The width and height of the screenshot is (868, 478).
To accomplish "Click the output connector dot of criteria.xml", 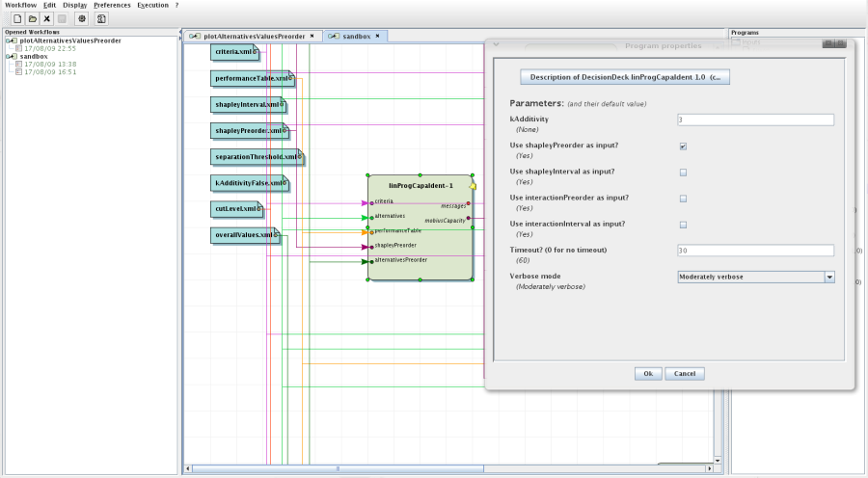I will point(256,51).
